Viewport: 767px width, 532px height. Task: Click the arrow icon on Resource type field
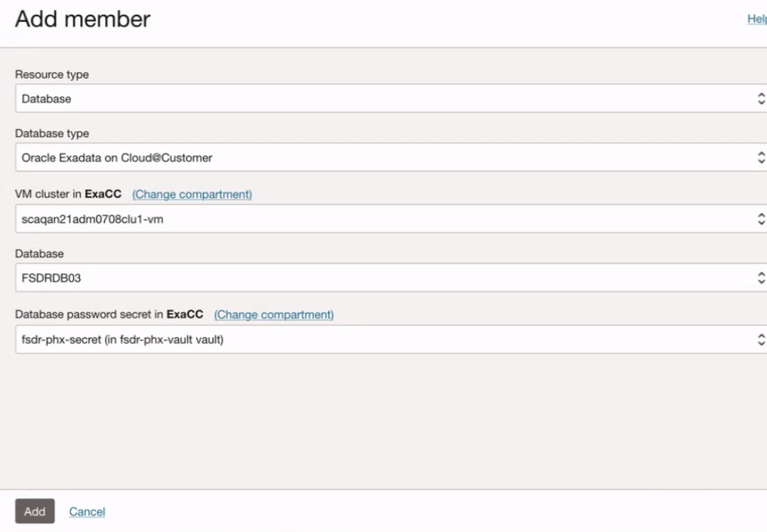(x=761, y=99)
